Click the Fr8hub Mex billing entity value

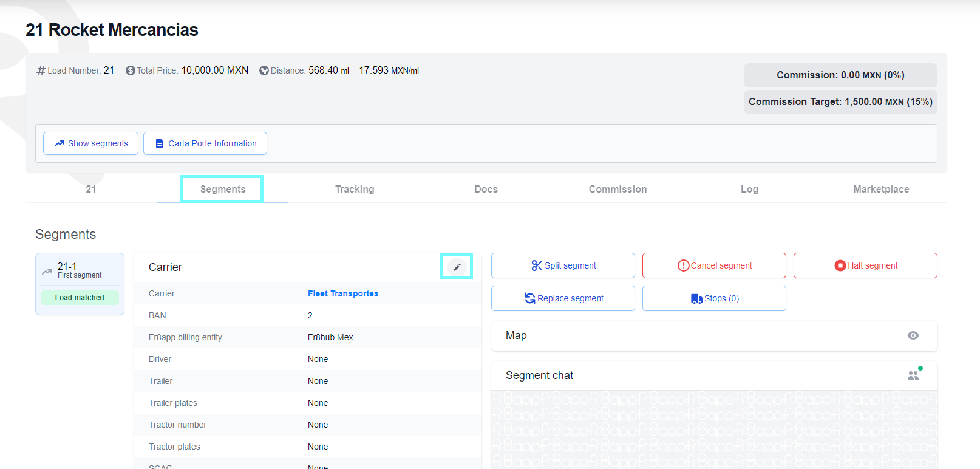330,337
